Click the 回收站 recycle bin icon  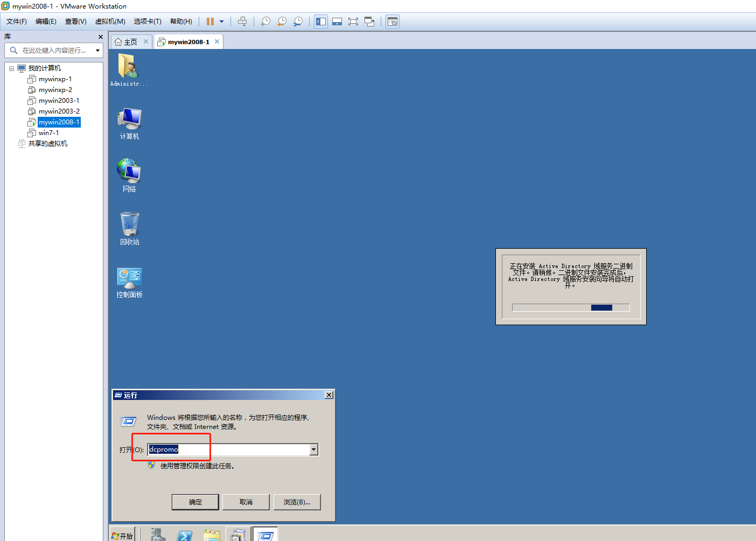129,229
